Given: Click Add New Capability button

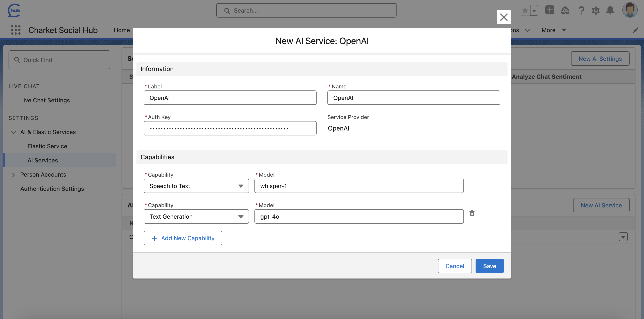Looking at the screenshot, I should [183, 238].
